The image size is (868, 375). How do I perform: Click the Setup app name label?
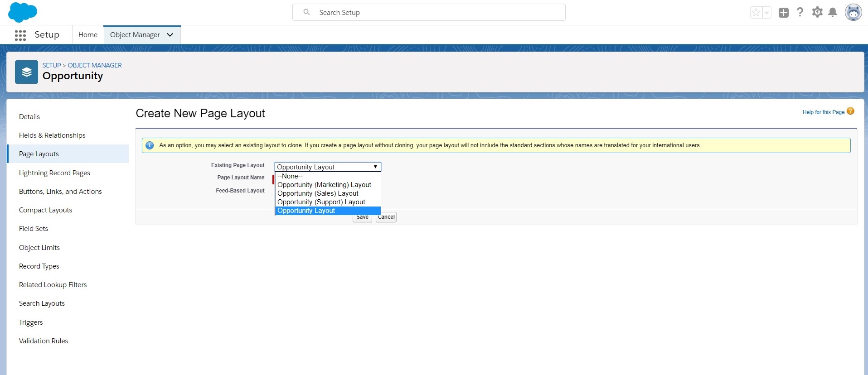(x=47, y=35)
